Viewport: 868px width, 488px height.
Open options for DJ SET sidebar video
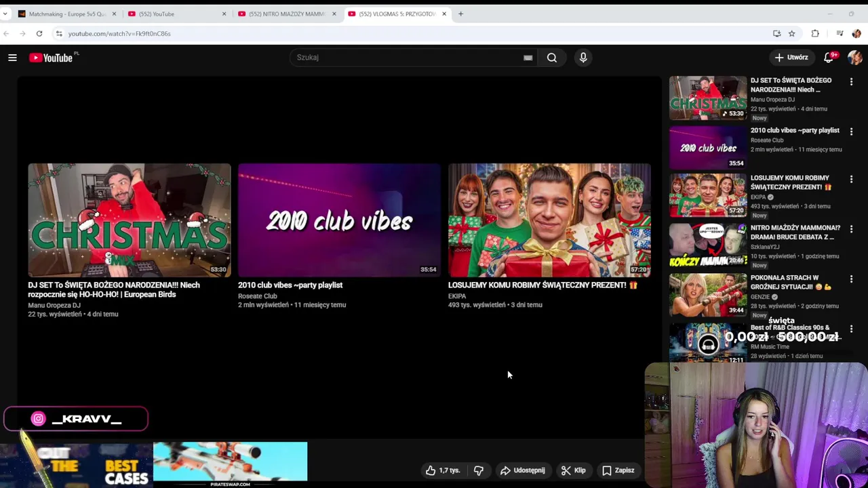tap(851, 81)
